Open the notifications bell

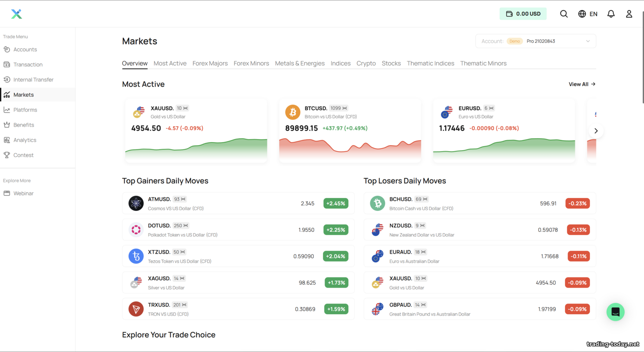point(611,14)
